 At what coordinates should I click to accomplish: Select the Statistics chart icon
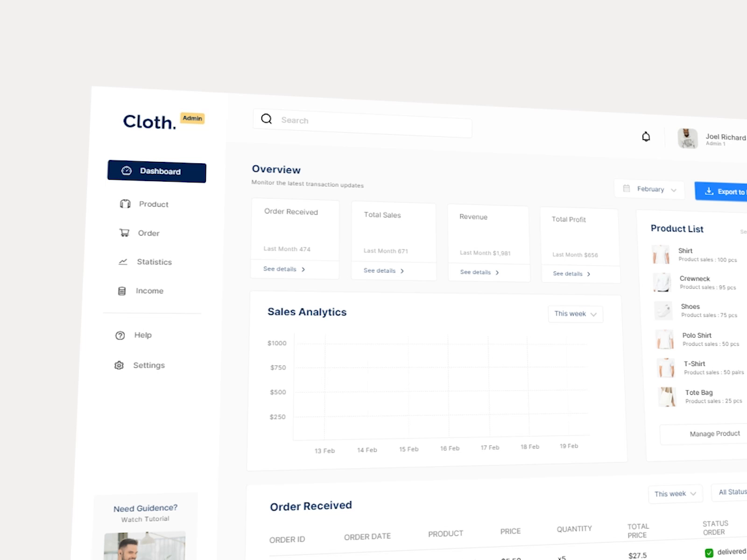(x=123, y=262)
